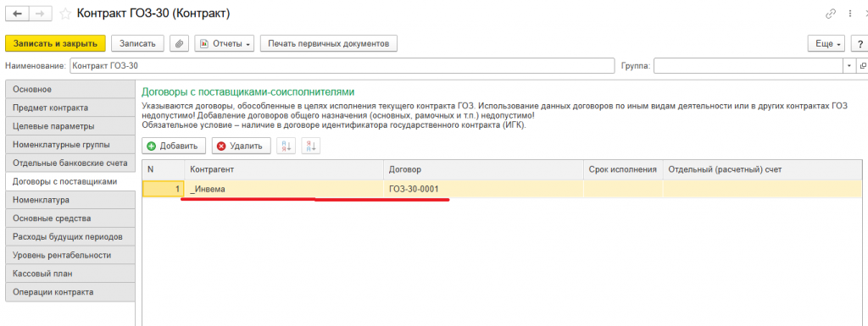Copy link using the chain icon
This screenshot has width=868, height=326.
click(830, 14)
